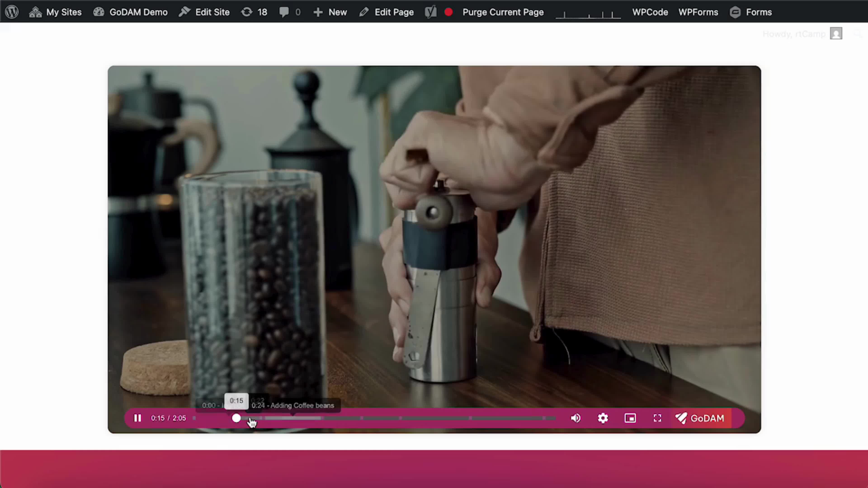This screenshot has width=868, height=488.
Task: Enter fullscreen video mode
Action: click(x=657, y=418)
